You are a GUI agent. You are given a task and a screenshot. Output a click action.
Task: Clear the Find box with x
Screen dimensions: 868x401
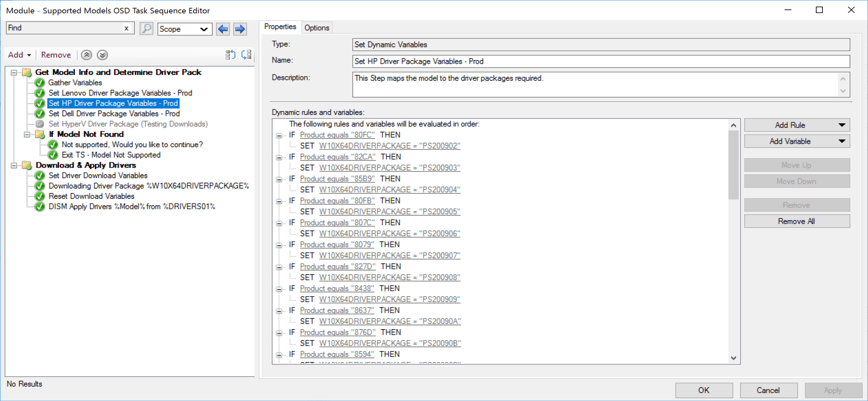[x=126, y=28]
